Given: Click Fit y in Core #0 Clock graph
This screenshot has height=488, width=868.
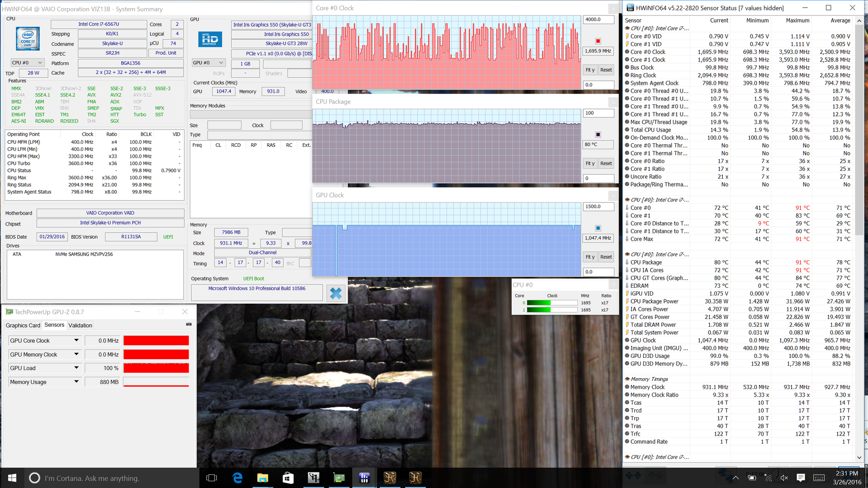Looking at the screenshot, I should [x=590, y=70].
